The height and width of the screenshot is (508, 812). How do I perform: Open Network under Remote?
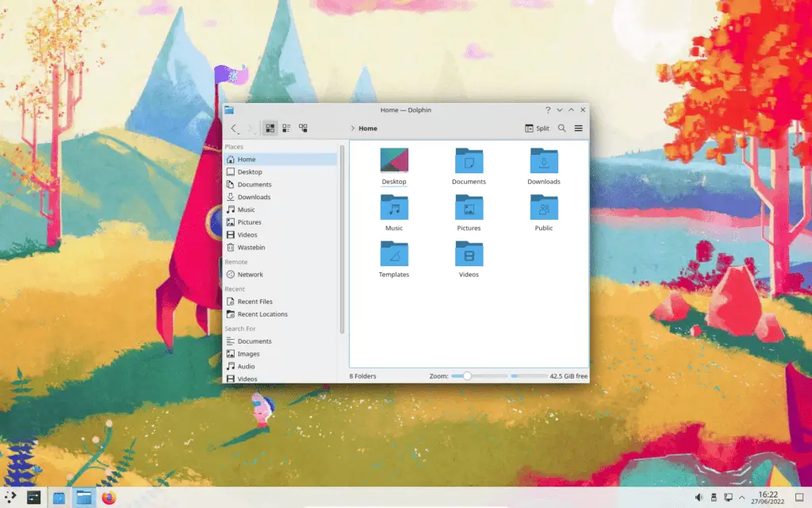[280, 274]
